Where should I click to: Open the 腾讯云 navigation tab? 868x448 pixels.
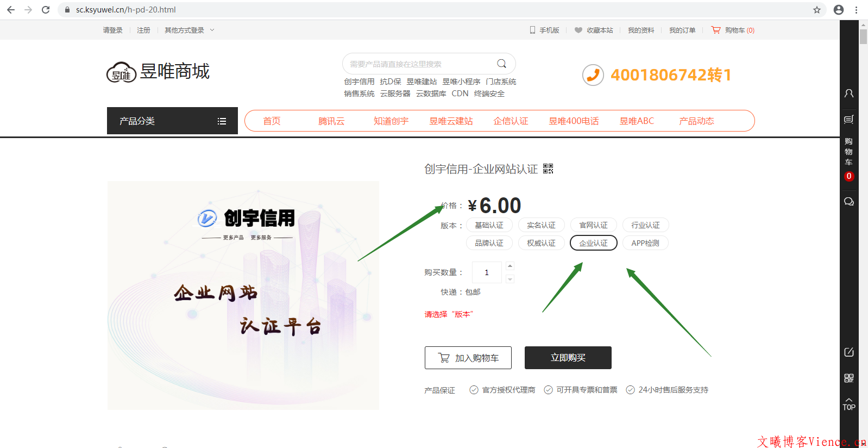[331, 121]
